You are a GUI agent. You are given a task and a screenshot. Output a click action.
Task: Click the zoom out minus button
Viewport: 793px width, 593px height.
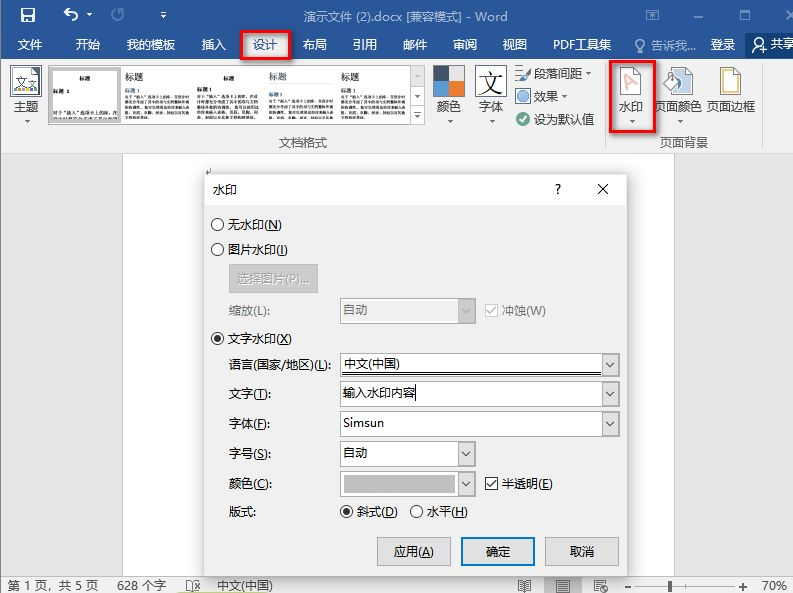tap(628, 586)
